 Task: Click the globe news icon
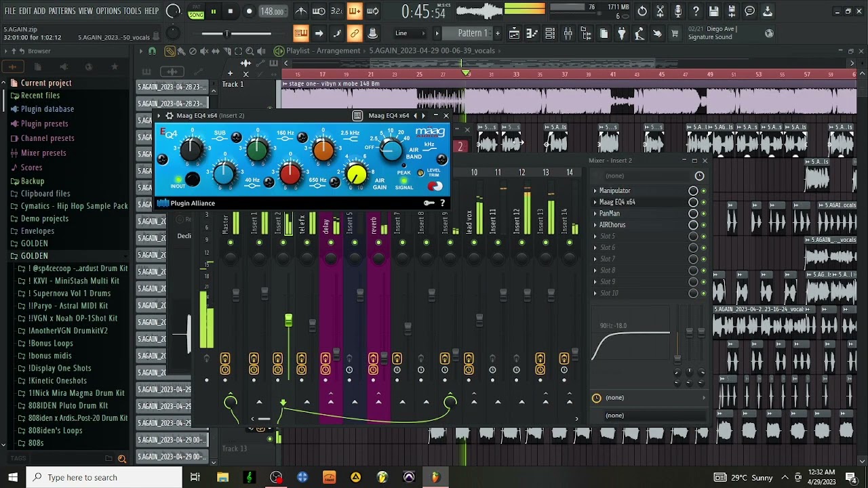[769, 33]
